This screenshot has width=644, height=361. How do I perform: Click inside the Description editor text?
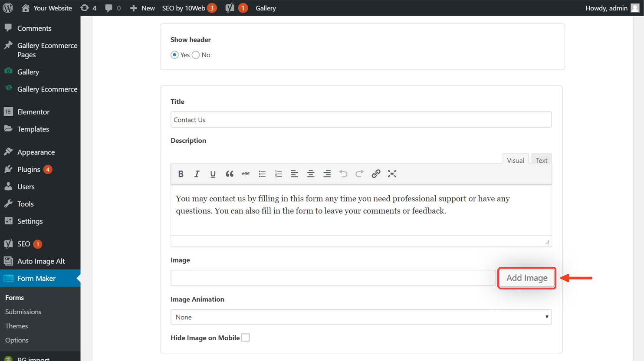[x=361, y=210]
